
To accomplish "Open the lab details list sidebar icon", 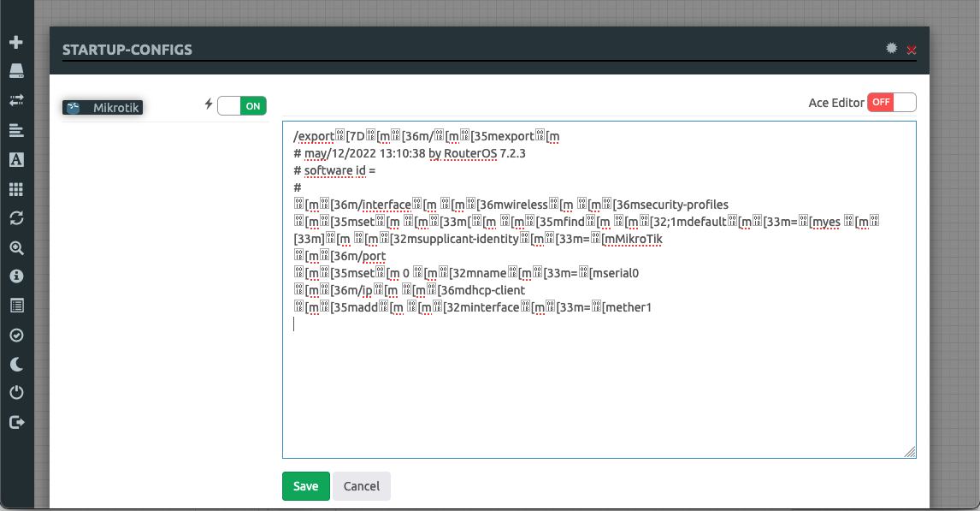I will (x=16, y=306).
